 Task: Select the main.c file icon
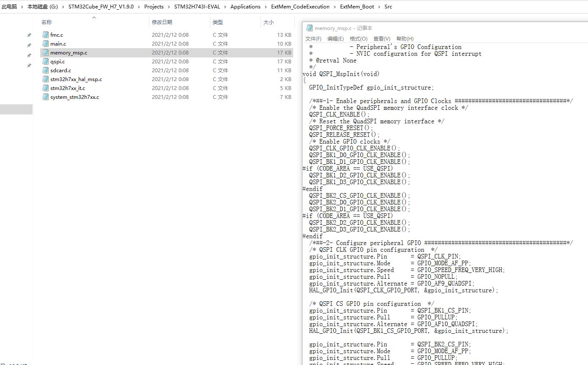46,44
